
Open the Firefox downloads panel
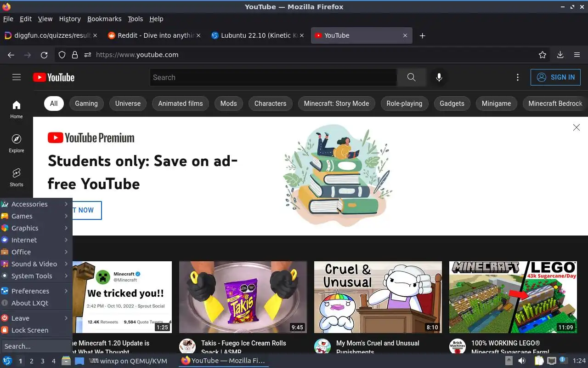560,55
